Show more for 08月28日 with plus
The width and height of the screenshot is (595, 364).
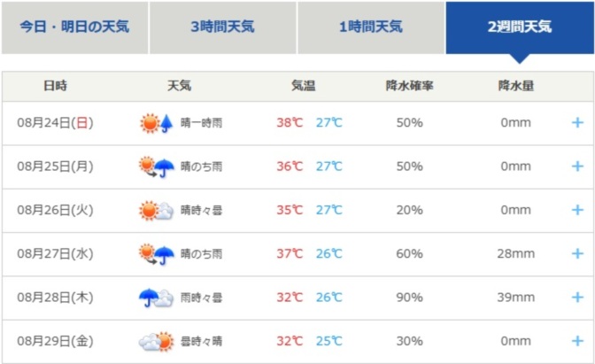(577, 298)
